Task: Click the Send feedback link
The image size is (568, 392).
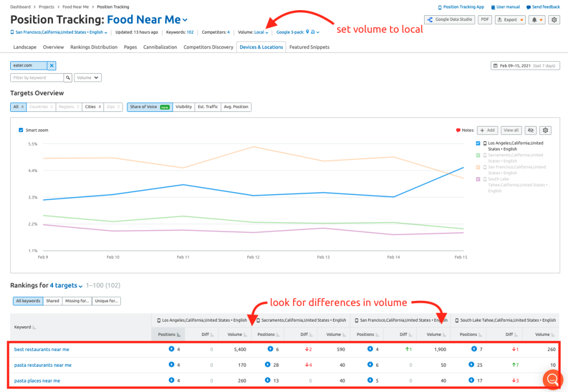Action: pyautogui.click(x=543, y=7)
